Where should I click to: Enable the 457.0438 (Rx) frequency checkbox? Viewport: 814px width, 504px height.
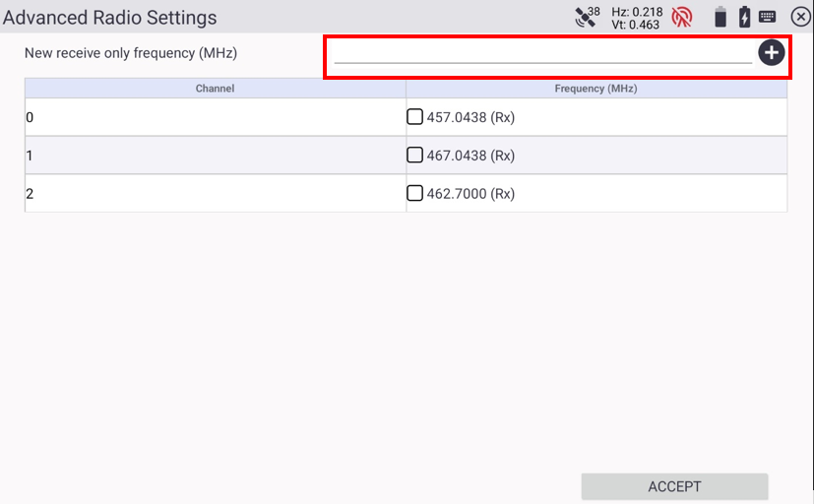[x=414, y=117]
